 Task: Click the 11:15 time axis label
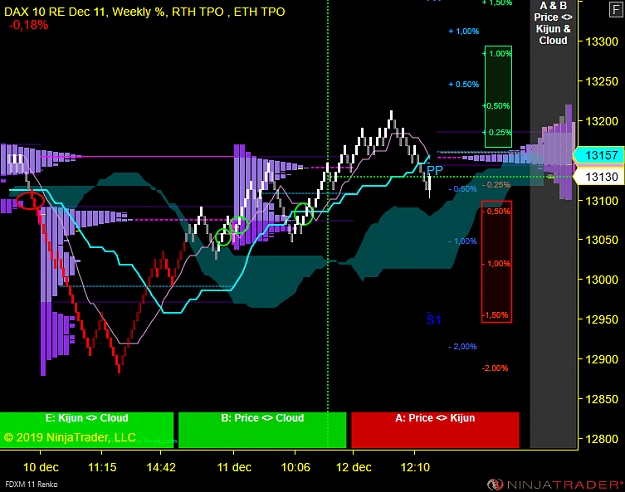pos(102,467)
